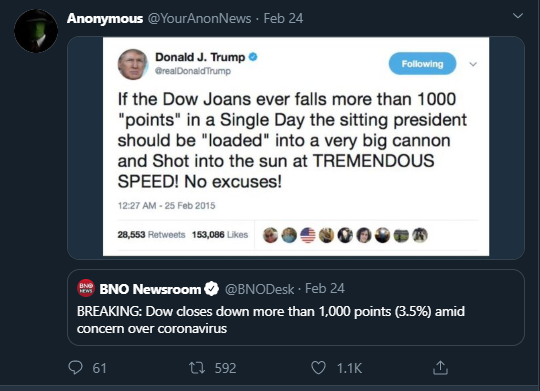This screenshot has width=540, height=391.
Task: Open the share icon under the tweet
Action: pos(440,367)
